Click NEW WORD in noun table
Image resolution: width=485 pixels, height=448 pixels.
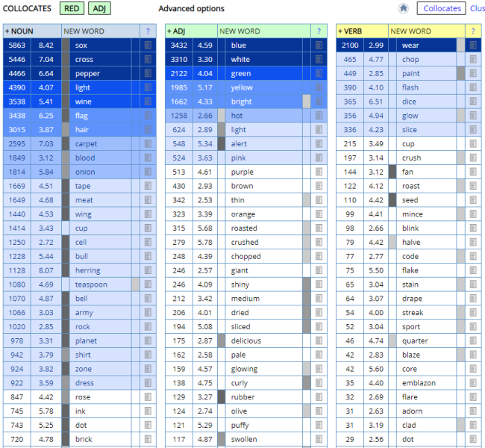(84, 31)
